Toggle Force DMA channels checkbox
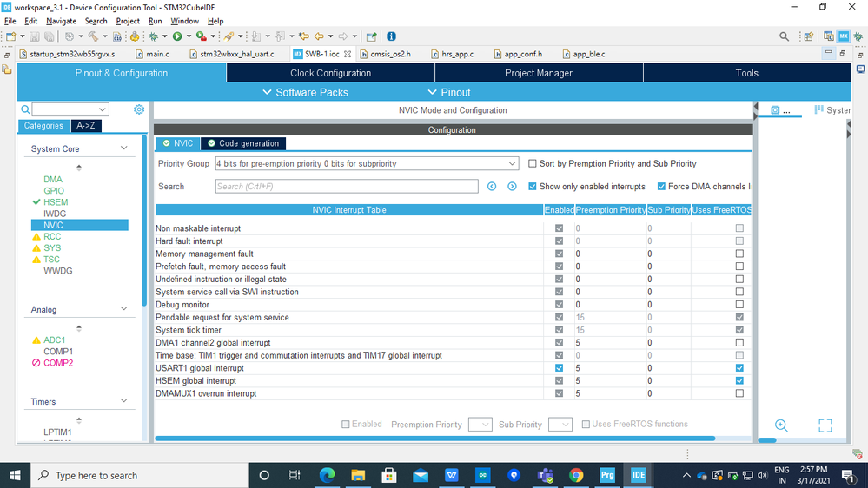868x488 pixels. pyautogui.click(x=661, y=187)
